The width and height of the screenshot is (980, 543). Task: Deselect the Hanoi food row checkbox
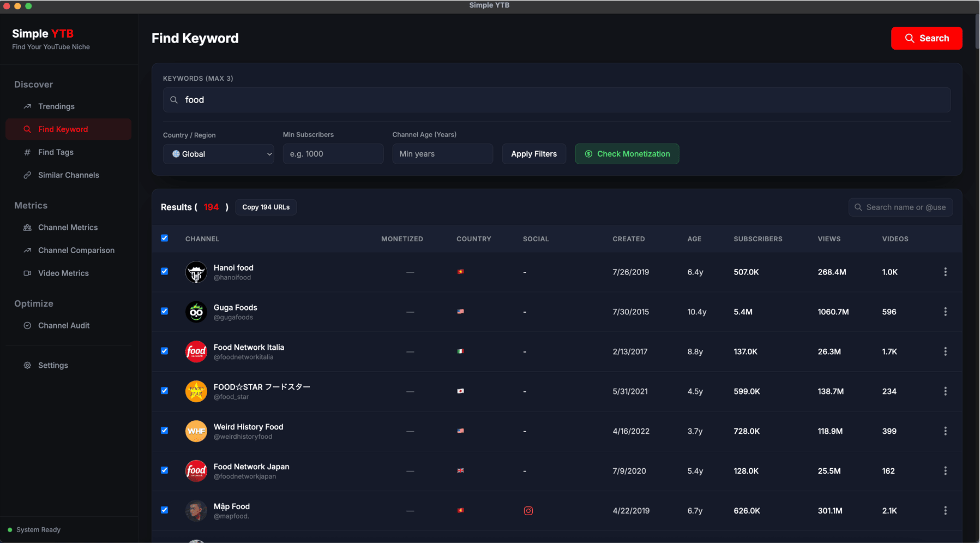pos(164,271)
